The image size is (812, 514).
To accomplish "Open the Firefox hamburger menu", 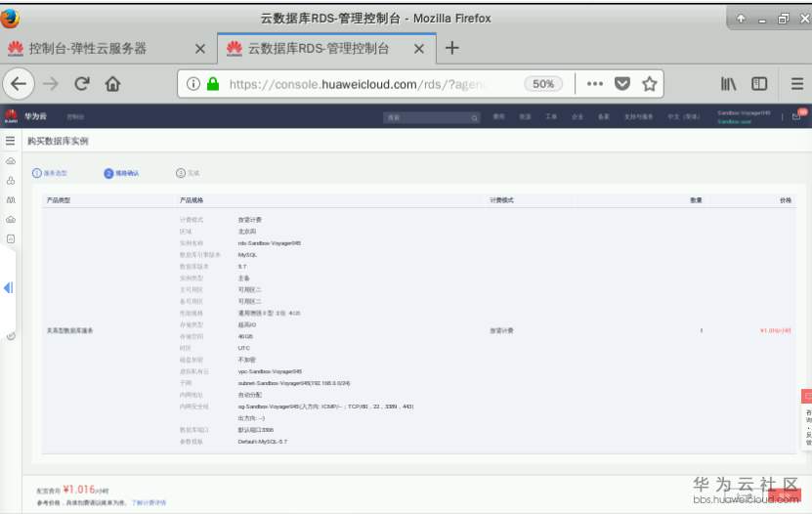I will (797, 84).
